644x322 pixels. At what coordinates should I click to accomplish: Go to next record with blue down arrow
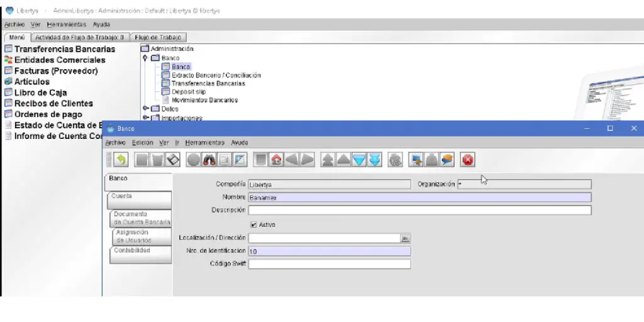359,160
